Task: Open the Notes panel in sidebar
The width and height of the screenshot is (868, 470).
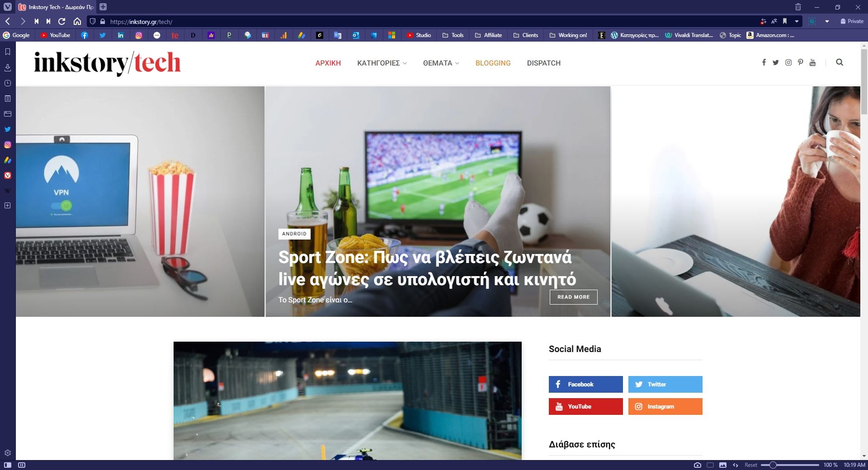Action: (x=8, y=99)
